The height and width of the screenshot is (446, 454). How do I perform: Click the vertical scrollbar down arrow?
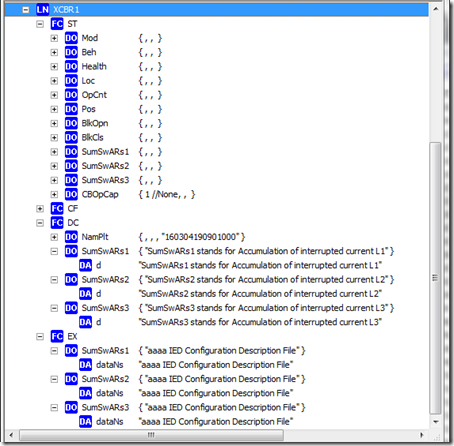tap(436, 422)
